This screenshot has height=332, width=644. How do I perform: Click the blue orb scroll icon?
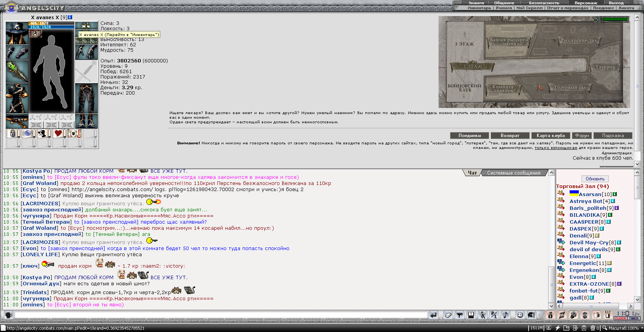point(28,134)
